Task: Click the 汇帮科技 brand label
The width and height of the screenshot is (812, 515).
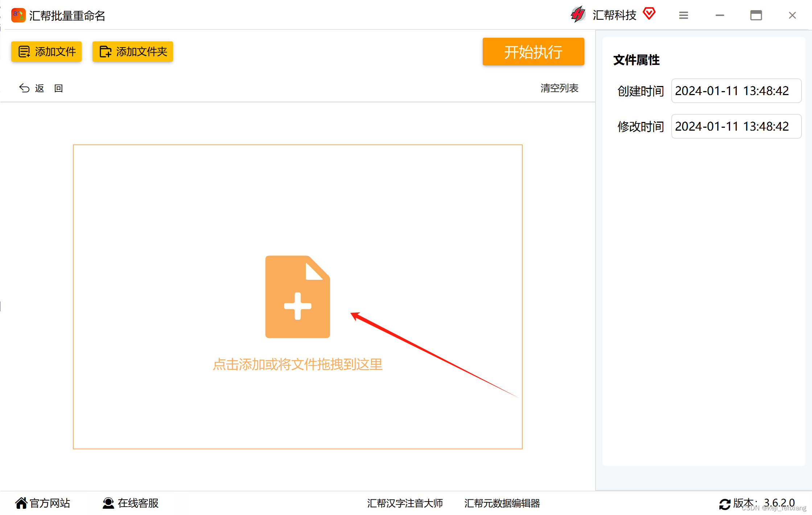Action: 614,15
